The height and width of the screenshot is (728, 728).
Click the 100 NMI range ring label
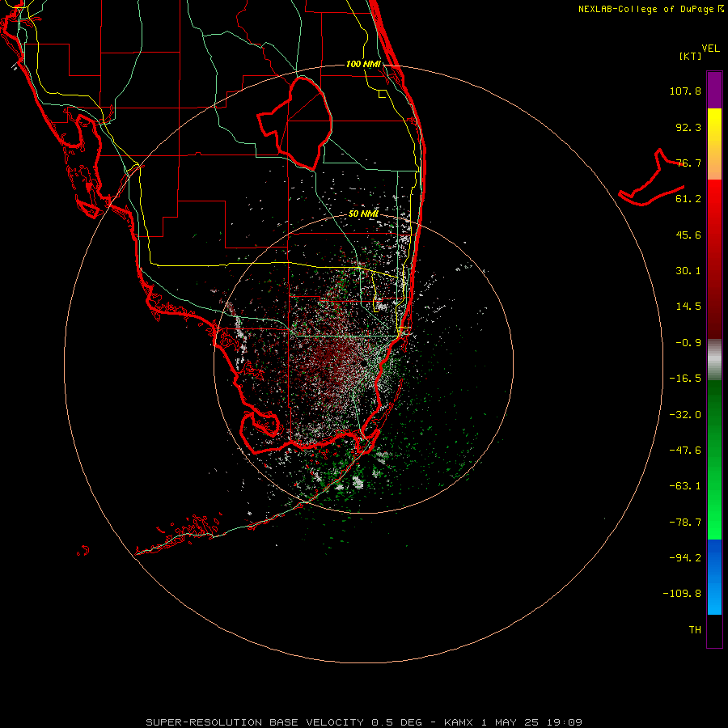(363, 64)
